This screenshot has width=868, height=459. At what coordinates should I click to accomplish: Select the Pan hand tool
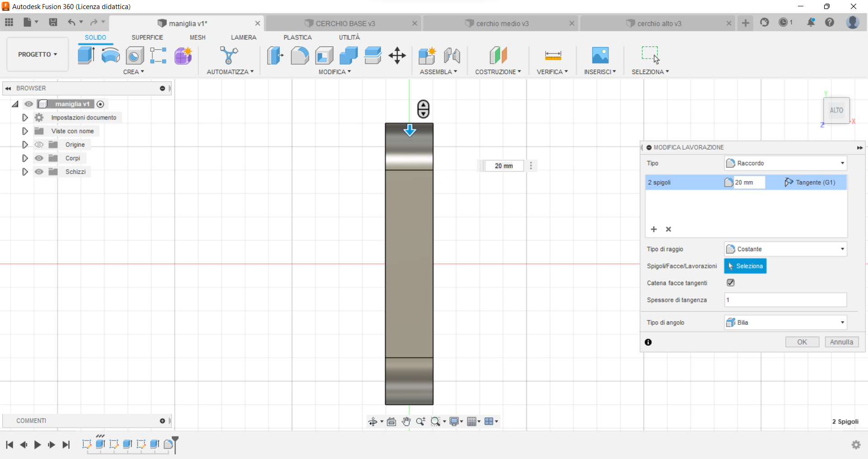point(406,422)
